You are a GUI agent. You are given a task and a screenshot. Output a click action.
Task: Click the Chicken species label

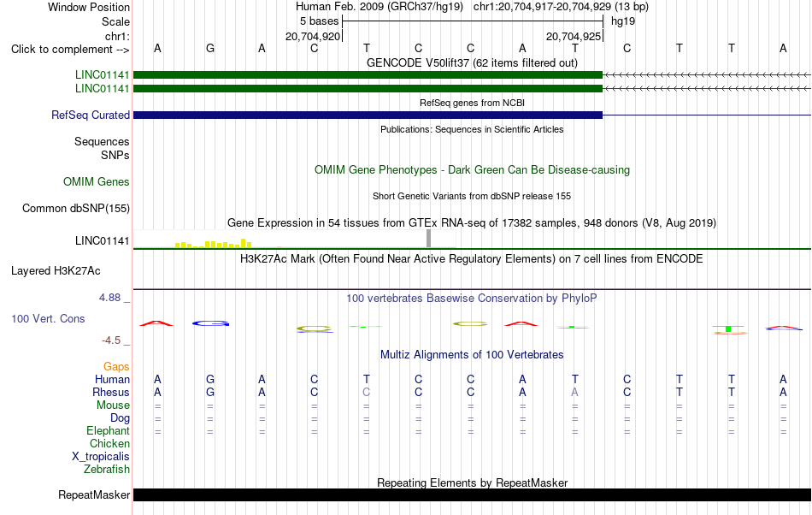click(109, 443)
